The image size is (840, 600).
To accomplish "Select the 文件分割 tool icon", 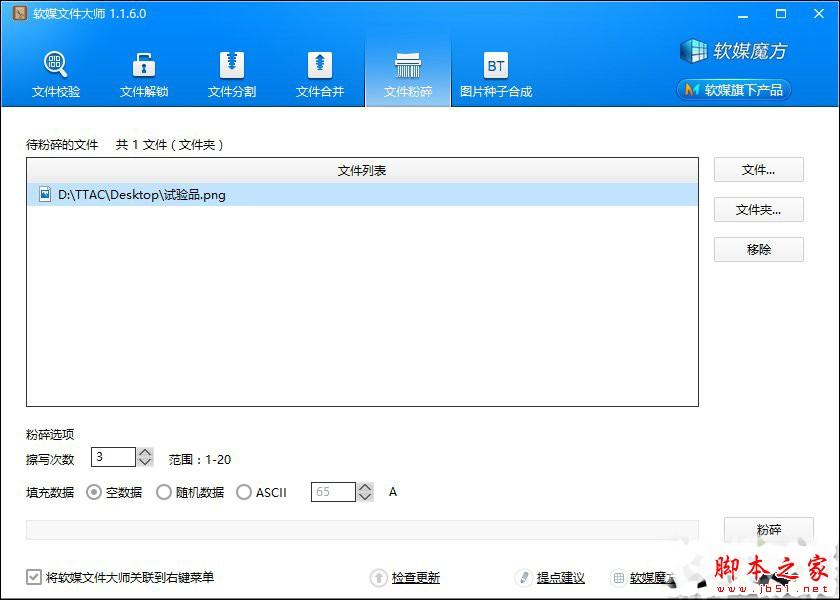I will (231, 60).
